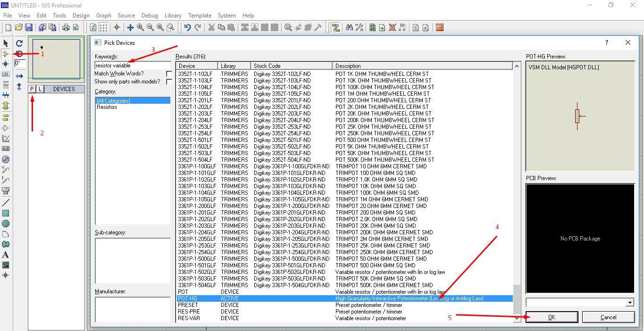644x331 pixels.
Task: Click the vertical mirror flip icon
Action: coord(19,87)
